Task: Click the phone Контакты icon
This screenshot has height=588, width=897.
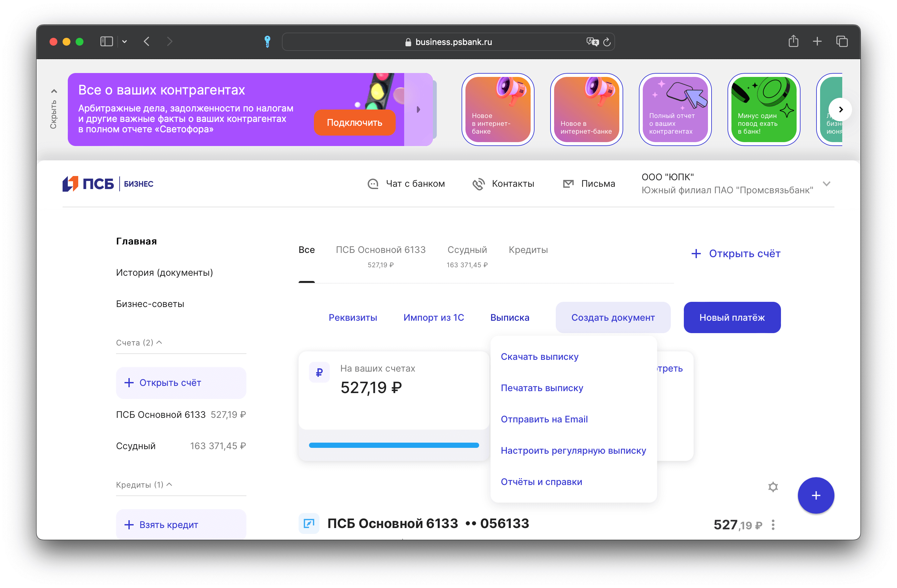Action: [478, 184]
